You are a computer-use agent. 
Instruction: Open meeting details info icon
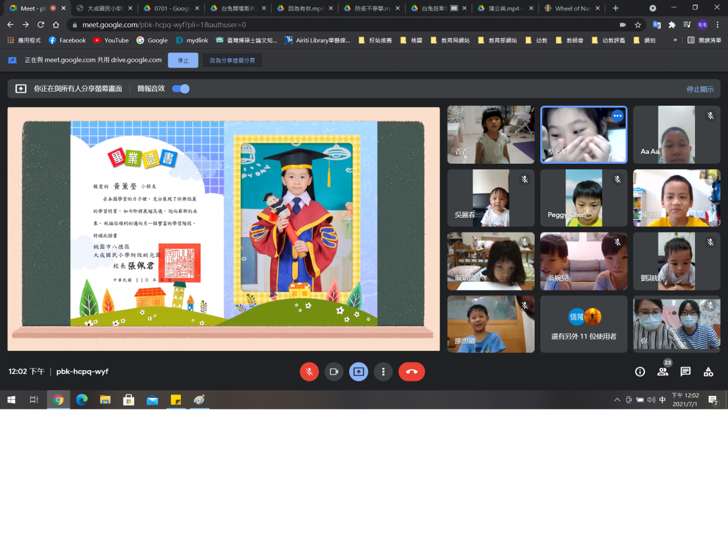pos(640,372)
